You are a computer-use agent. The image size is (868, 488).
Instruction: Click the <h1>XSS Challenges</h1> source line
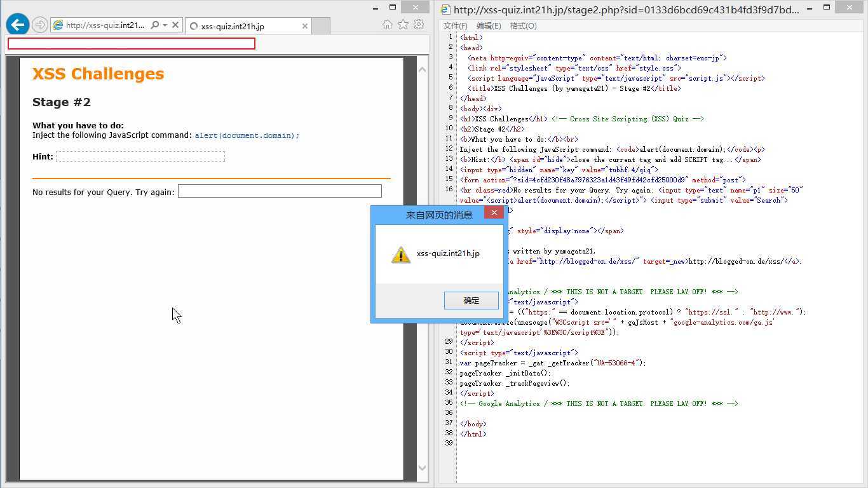pyautogui.click(x=503, y=119)
